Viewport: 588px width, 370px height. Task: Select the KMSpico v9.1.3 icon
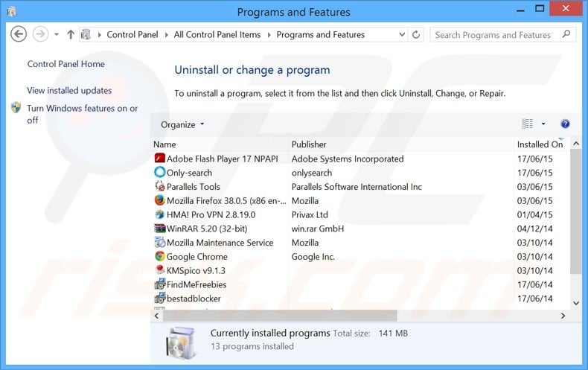point(160,269)
